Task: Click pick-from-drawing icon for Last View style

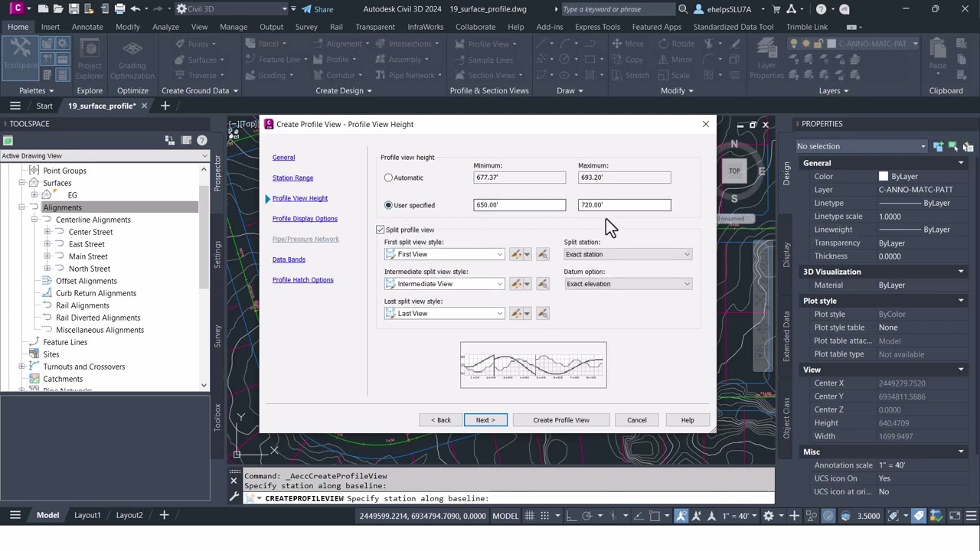Action: click(x=543, y=313)
